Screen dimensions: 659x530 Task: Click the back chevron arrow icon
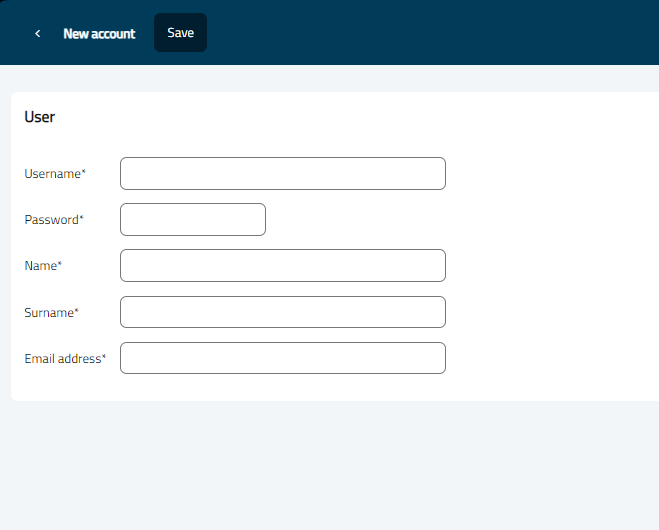click(38, 33)
